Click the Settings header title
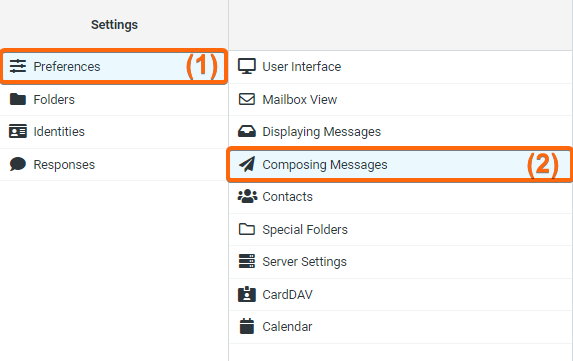The width and height of the screenshot is (573, 361). [114, 24]
